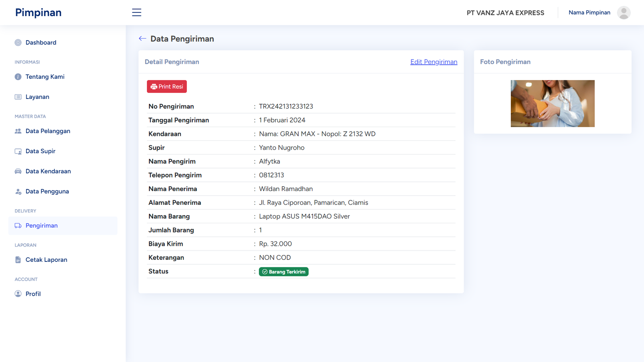Open the Edit Pengiriman link
The width and height of the screenshot is (644, 362).
pos(433,62)
